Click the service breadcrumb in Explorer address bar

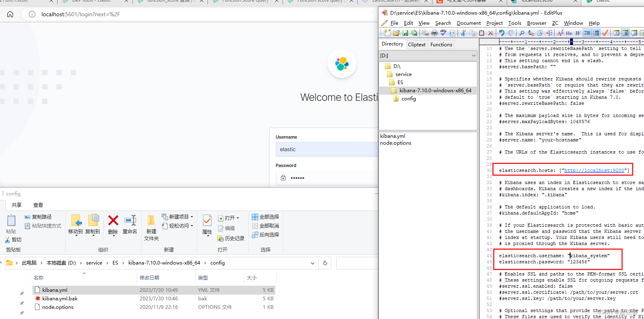94,263
